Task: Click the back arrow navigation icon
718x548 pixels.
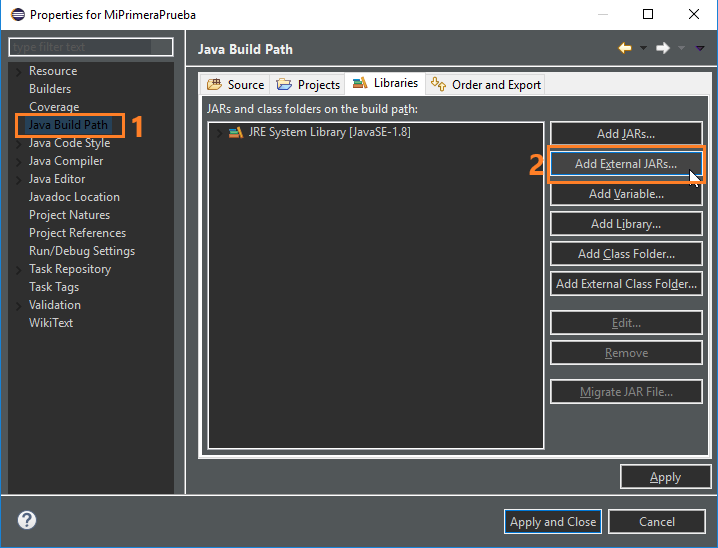Action: coord(625,48)
